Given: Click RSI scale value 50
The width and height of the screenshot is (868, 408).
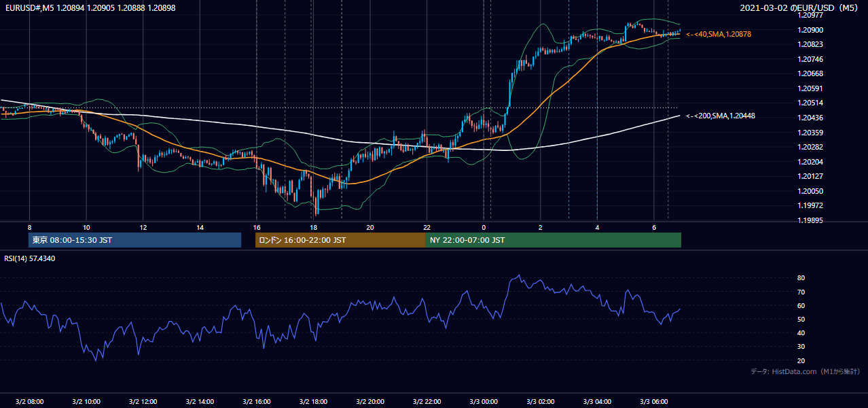Looking at the screenshot, I should pos(801,319).
